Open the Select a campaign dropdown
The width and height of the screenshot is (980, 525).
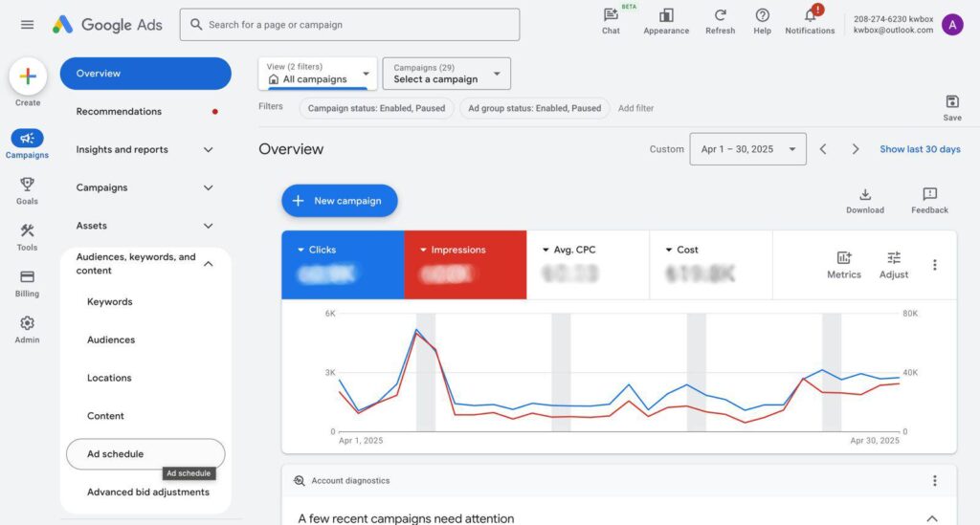pyautogui.click(x=446, y=74)
